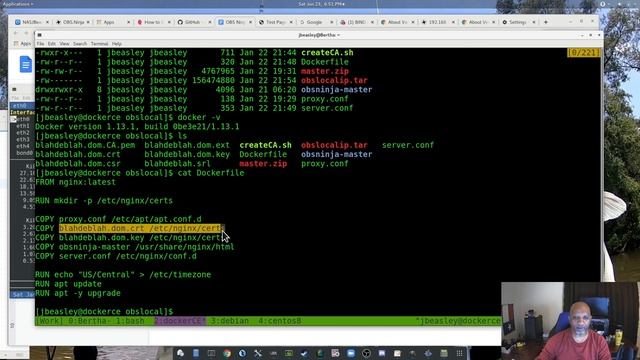This screenshot has height=360, width=640.
Task: Launch OBS Studio from the dock
Action: pos(366,353)
